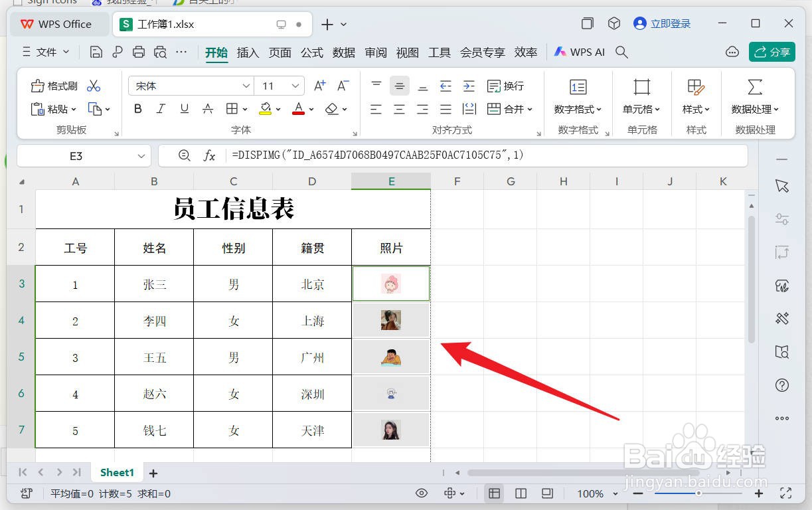Switch to the 插入 (Insert) tab
This screenshot has height=510, width=812.
pos(248,52)
